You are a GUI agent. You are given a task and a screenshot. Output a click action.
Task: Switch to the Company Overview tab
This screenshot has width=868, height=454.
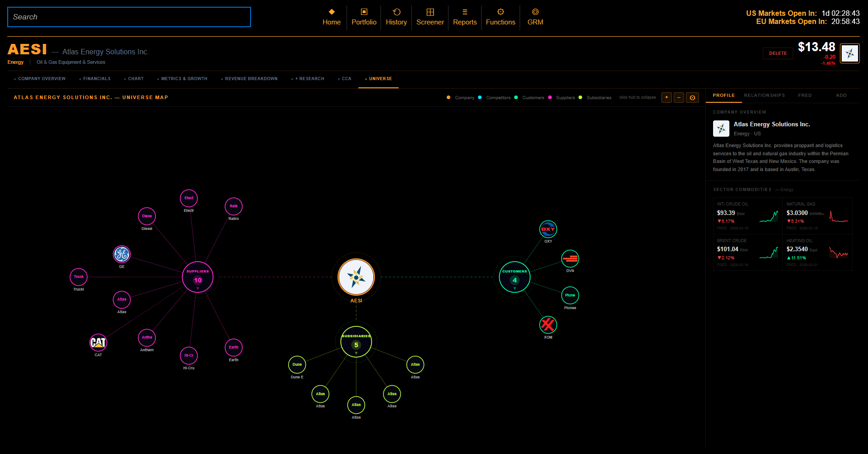coord(40,79)
